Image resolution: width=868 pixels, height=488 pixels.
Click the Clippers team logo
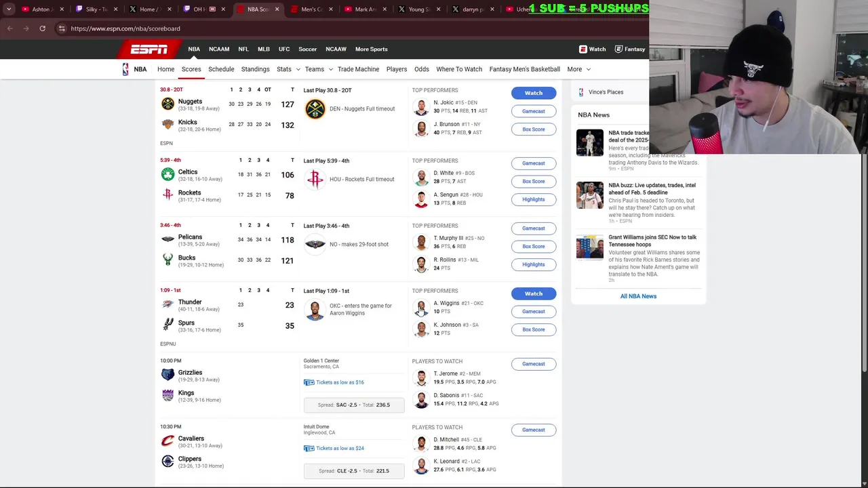pos(167,461)
